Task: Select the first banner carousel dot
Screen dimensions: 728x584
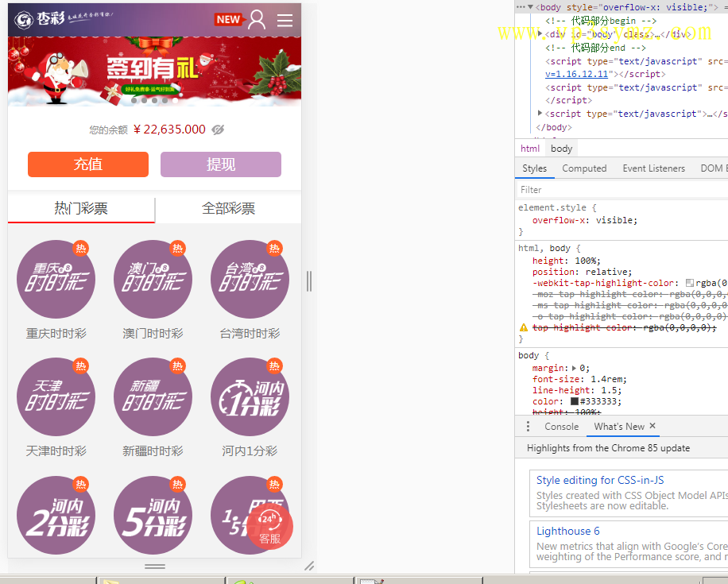Action: coord(134,100)
